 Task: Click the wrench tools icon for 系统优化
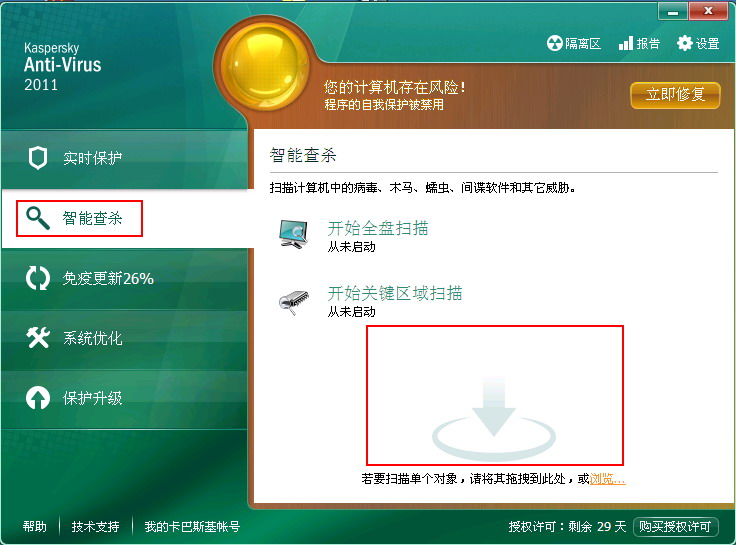(x=38, y=338)
